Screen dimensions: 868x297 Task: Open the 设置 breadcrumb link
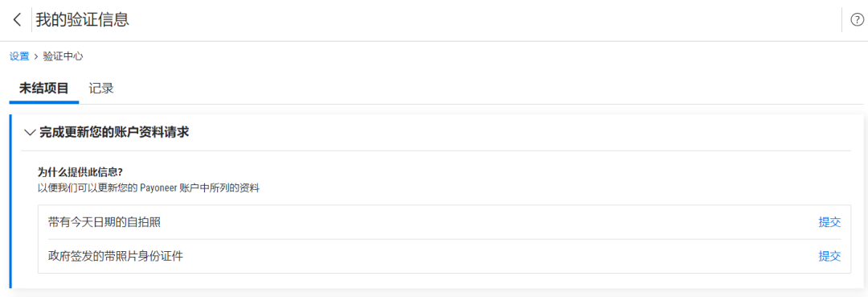(x=19, y=56)
